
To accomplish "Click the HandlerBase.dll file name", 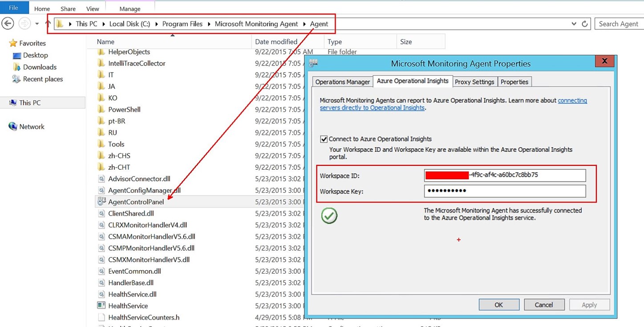I will (x=131, y=283).
